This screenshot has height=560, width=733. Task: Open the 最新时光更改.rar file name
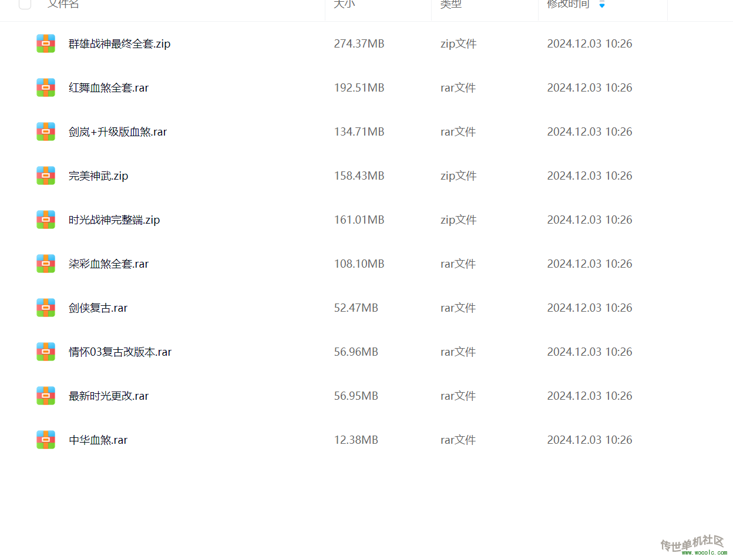tap(109, 396)
